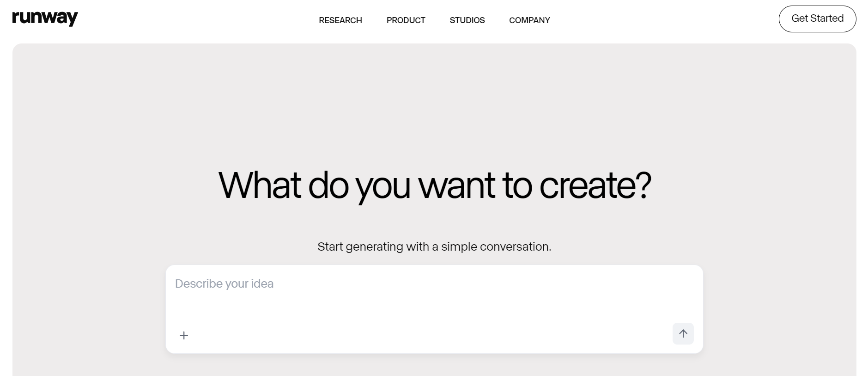
Task: Focus the 'Describe your idea' field
Action: click(434, 294)
